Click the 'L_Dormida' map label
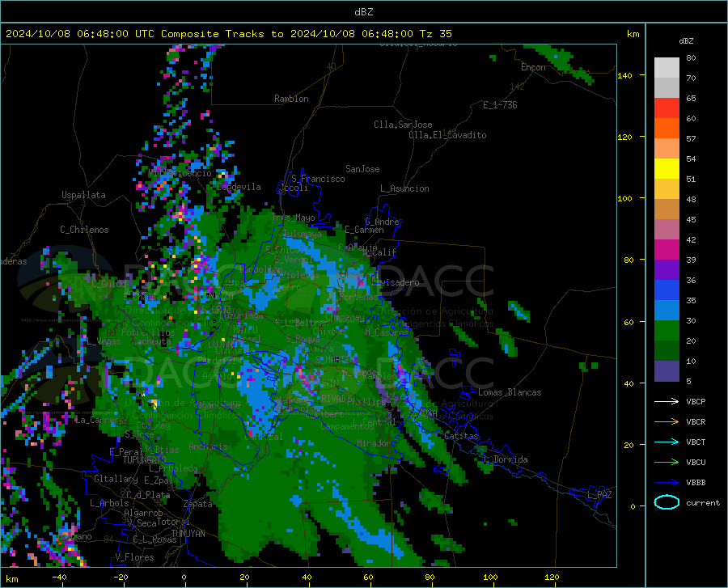The image size is (728, 588). click(505, 459)
